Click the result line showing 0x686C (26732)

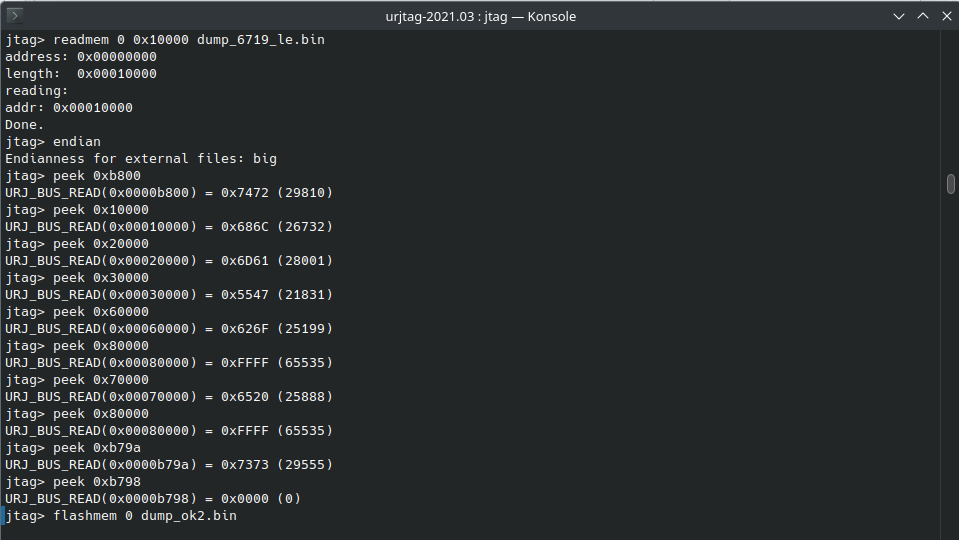(169, 227)
